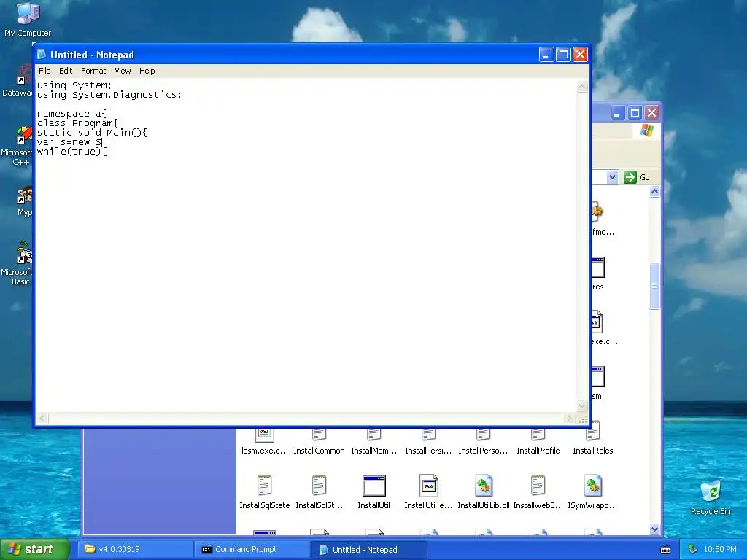The image size is (747, 560).
Task: Switch to Command Prompt taskbar button
Action: [x=252, y=550]
